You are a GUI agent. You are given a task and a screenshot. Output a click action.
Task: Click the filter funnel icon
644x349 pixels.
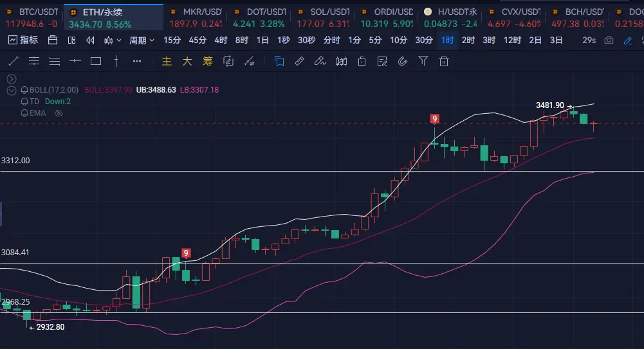[x=423, y=62]
